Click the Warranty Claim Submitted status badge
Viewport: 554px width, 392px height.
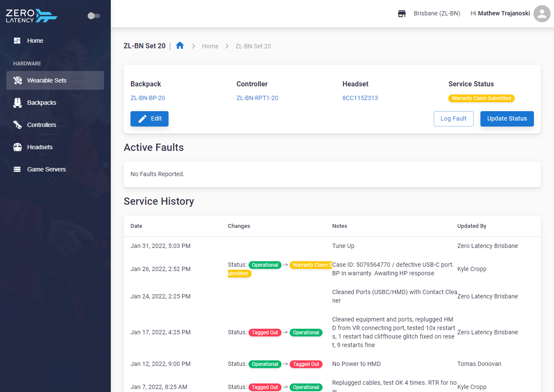tap(481, 98)
